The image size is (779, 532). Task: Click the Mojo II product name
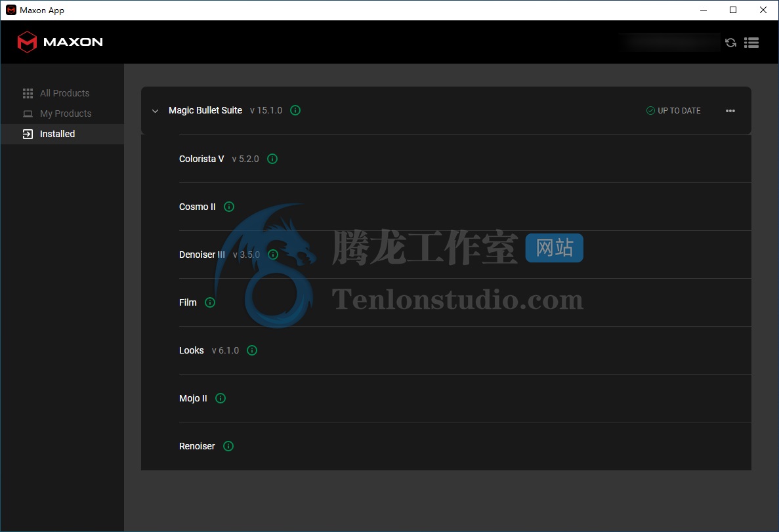[193, 398]
